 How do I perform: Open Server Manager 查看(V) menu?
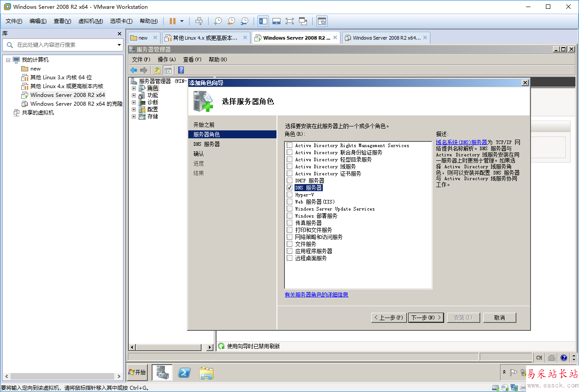pyautogui.click(x=192, y=59)
